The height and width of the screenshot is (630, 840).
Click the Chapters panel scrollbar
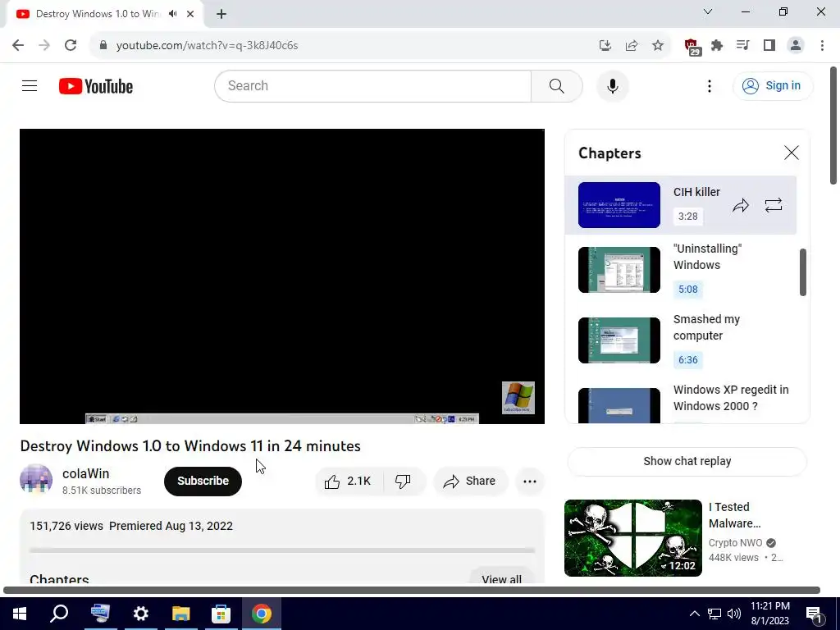coord(802,272)
